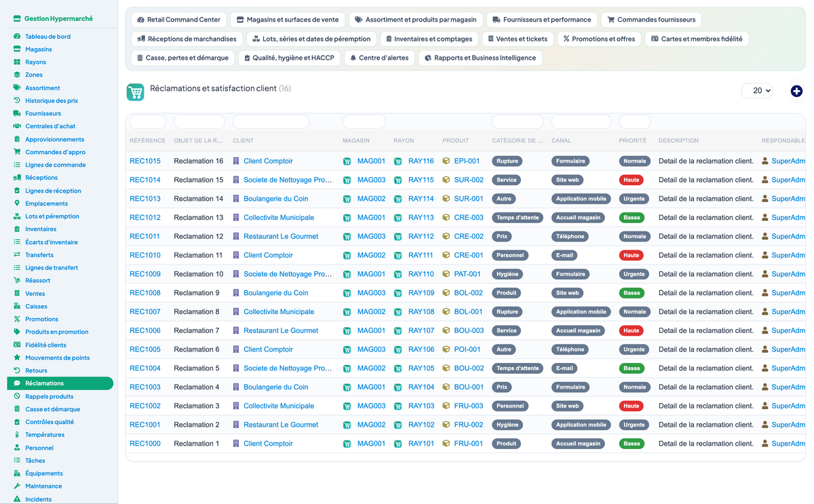
Task: Click the Mouvements de points star icon
Action: pyautogui.click(x=17, y=357)
